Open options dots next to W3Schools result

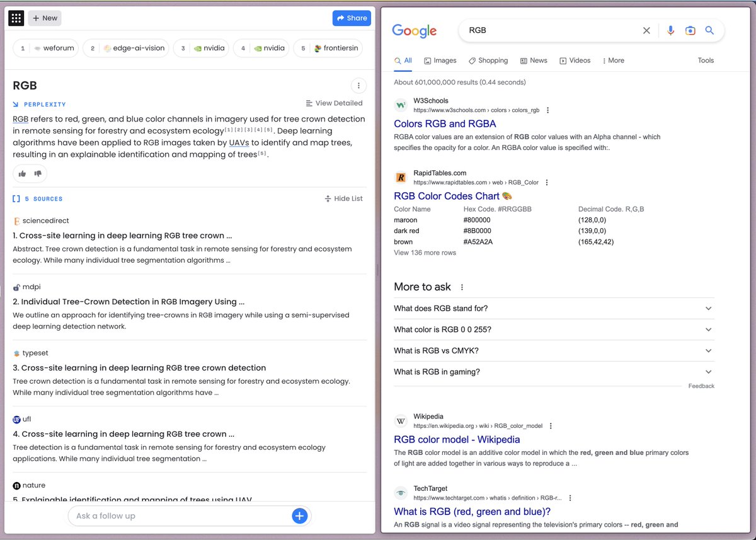tap(547, 110)
